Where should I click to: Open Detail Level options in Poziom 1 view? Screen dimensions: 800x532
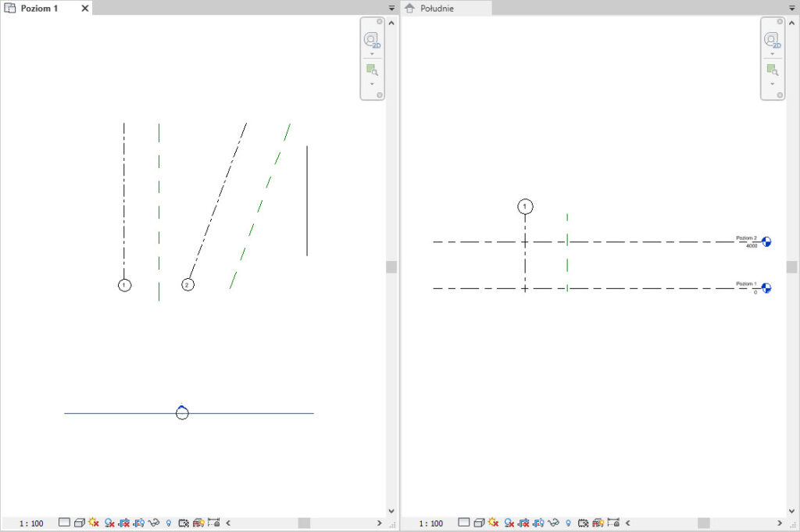click(x=64, y=523)
